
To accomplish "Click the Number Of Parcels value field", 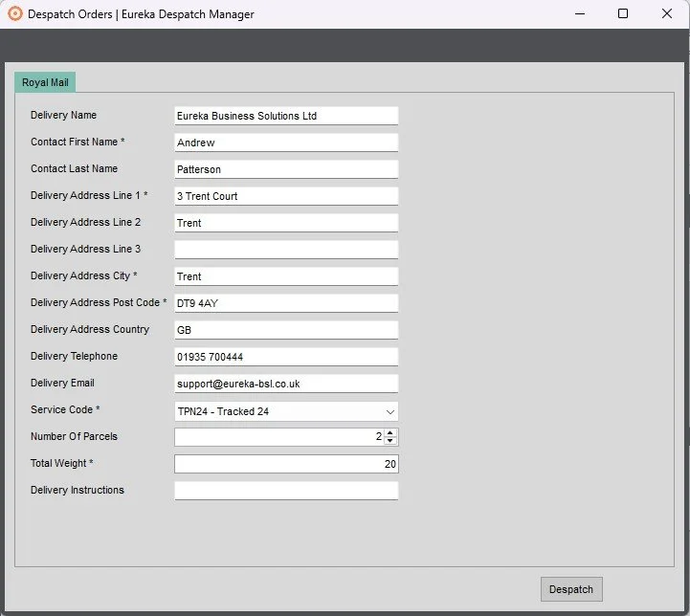I will [x=279, y=436].
